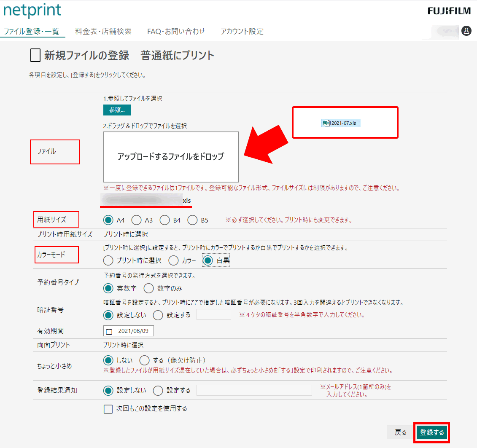Select B5 paper size
Viewport: 477px width, 448px height.
pos(192,220)
